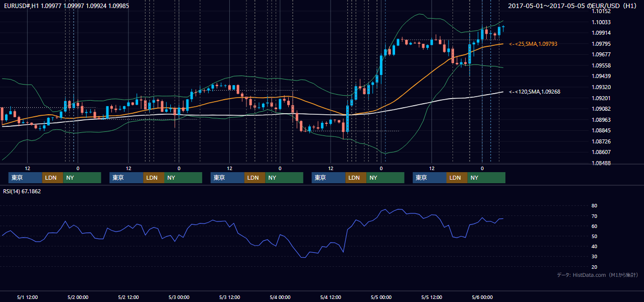Click RSI scale level 50

(x=594, y=236)
